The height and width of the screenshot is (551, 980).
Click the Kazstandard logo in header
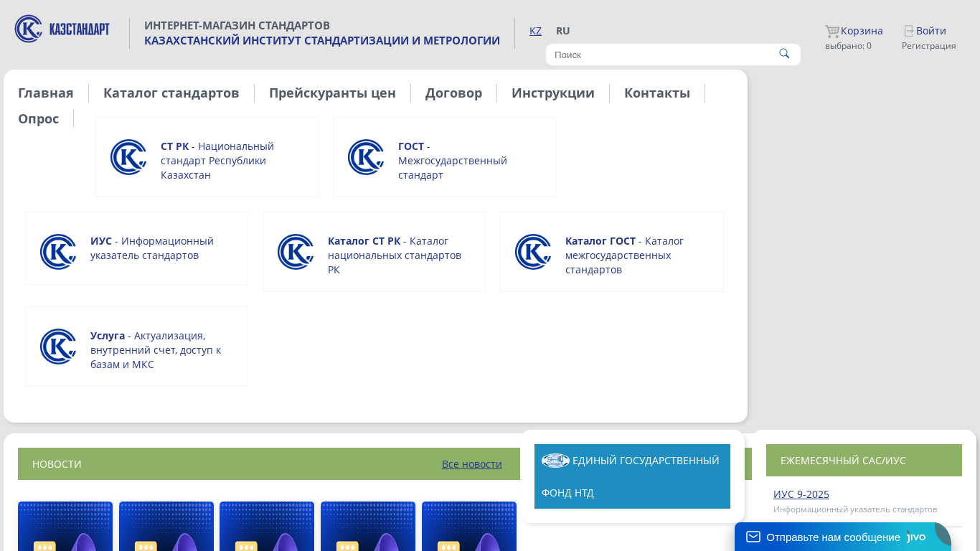click(x=62, y=29)
